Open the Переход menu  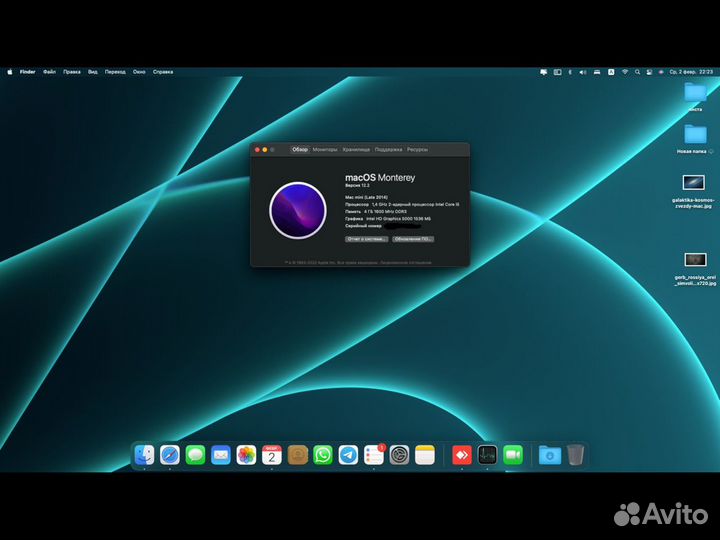click(x=115, y=72)
